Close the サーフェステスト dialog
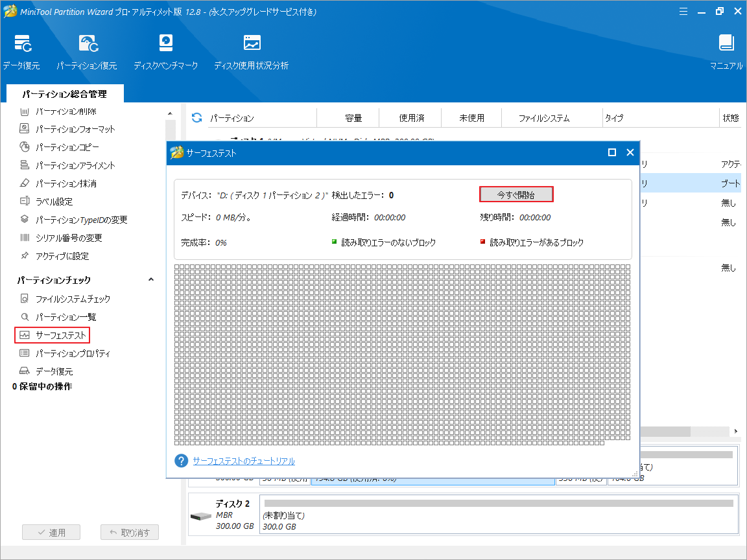 pyautogui.click(x=630, y=152)
